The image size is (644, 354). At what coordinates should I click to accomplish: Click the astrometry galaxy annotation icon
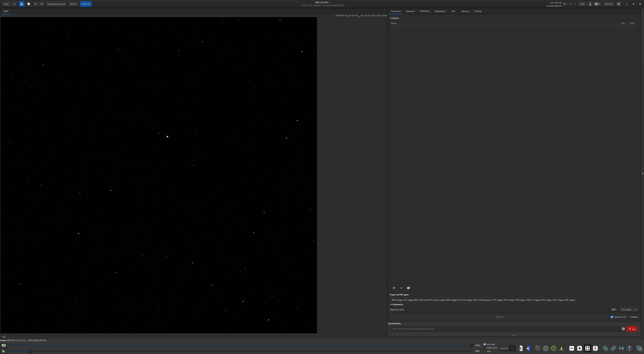[538, 348]
